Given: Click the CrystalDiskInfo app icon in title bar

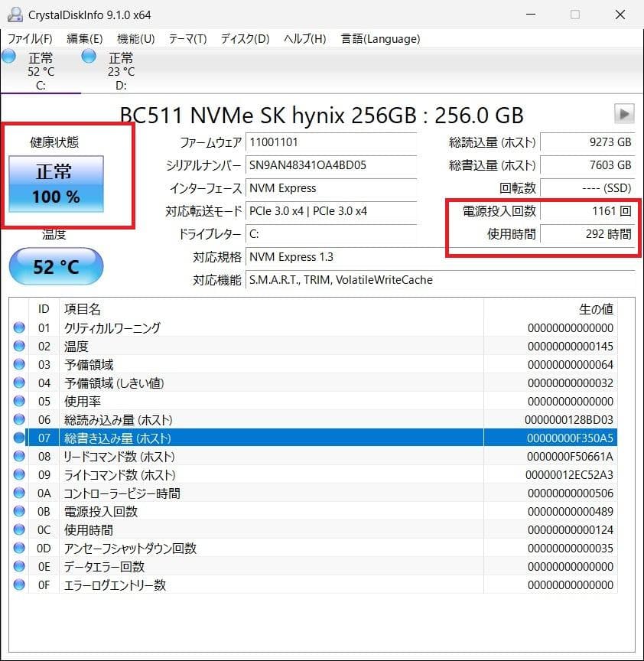Looking at the screenshot, I should point(15,15).
